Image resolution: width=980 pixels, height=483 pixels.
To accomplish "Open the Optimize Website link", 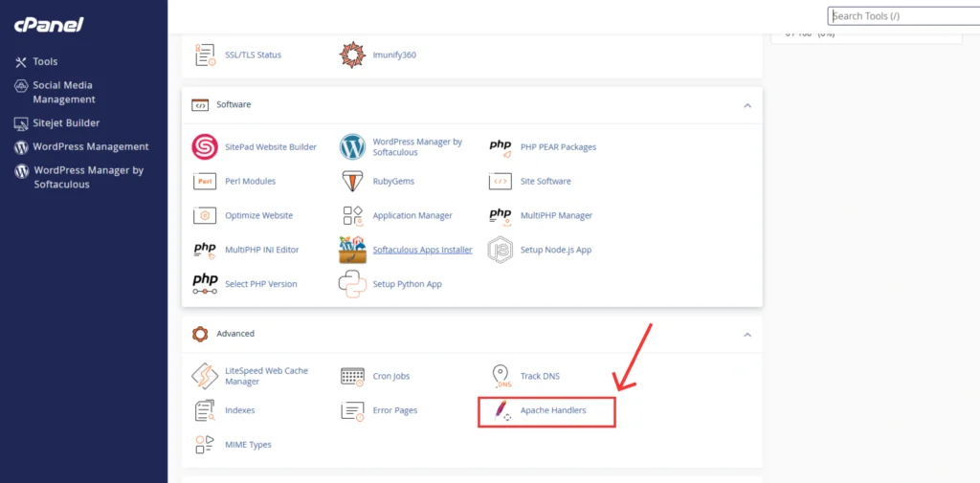I will (258, 215).
